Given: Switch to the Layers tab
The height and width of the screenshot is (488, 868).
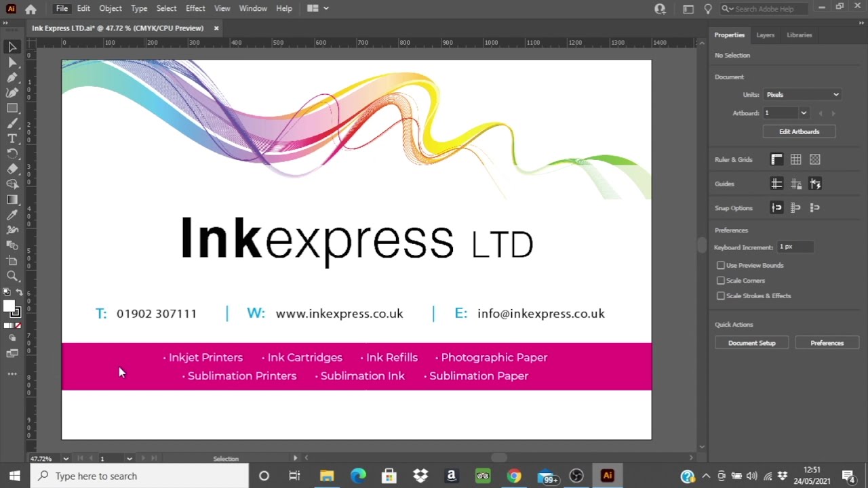Looking at the screenshot, I should [x=765, y=35].
